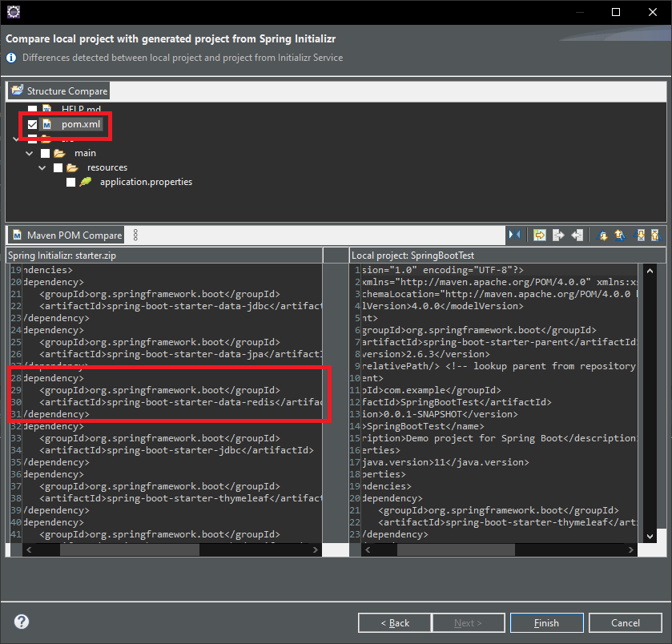The height and width of the screenshot is (644, 672).
Task: Select the resources folder row
Action: [107, 167]
